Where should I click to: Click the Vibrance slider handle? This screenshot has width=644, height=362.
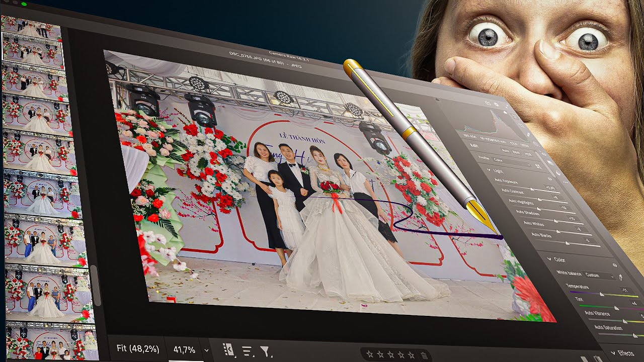point(625,321)
